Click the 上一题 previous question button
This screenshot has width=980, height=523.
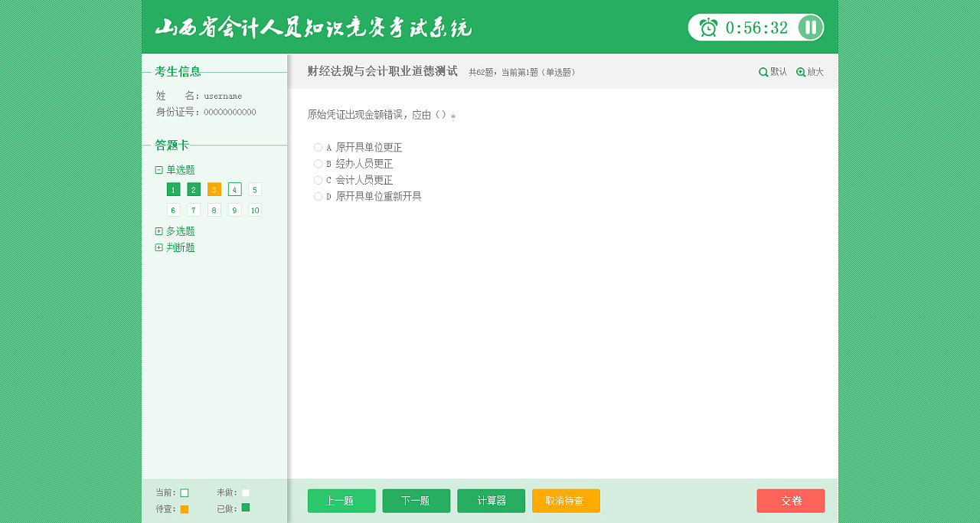(x=341, y=501)
